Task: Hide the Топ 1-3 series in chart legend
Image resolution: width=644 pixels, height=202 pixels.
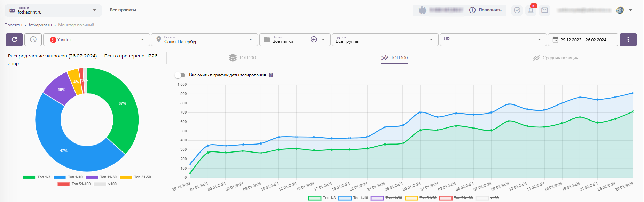Action: tap(322, 198)
